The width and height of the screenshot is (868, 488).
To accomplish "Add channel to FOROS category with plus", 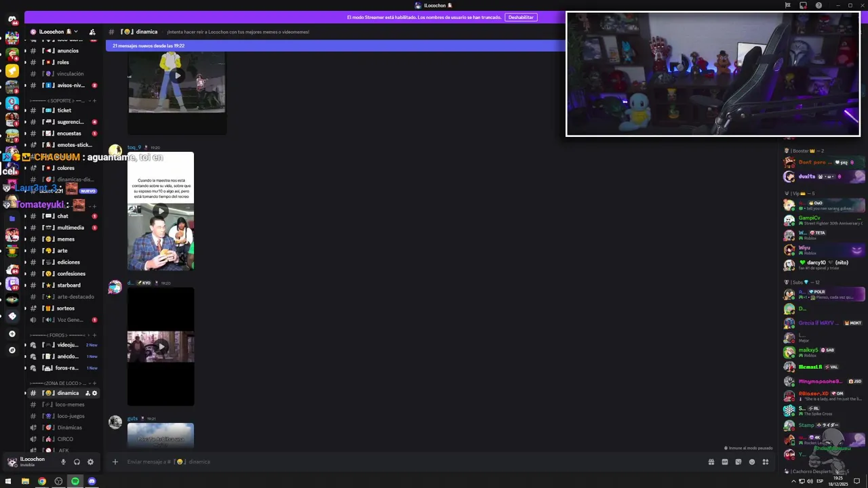I will [94, 335].
